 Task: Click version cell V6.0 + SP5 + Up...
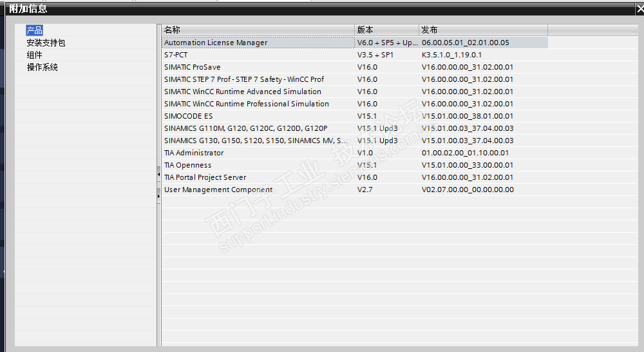387,43
